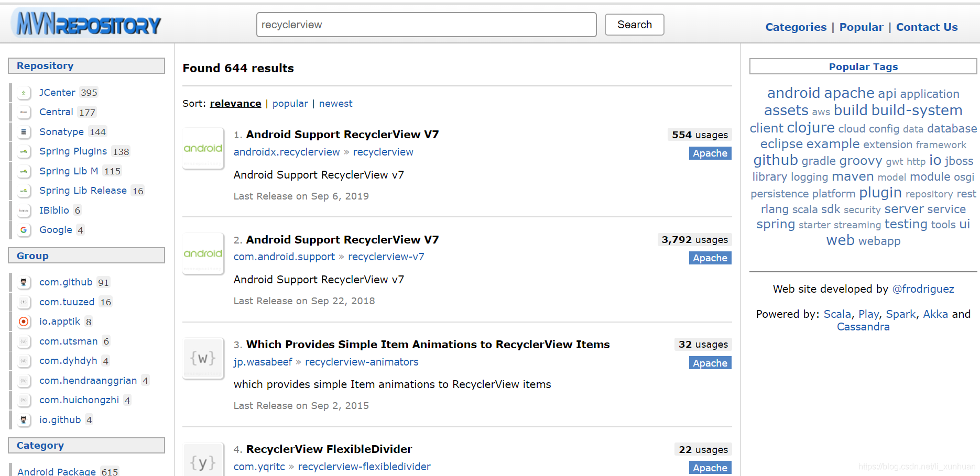Sort results by newest
The height and width of the screenshot is (476, 980).
tap(335, 104)
